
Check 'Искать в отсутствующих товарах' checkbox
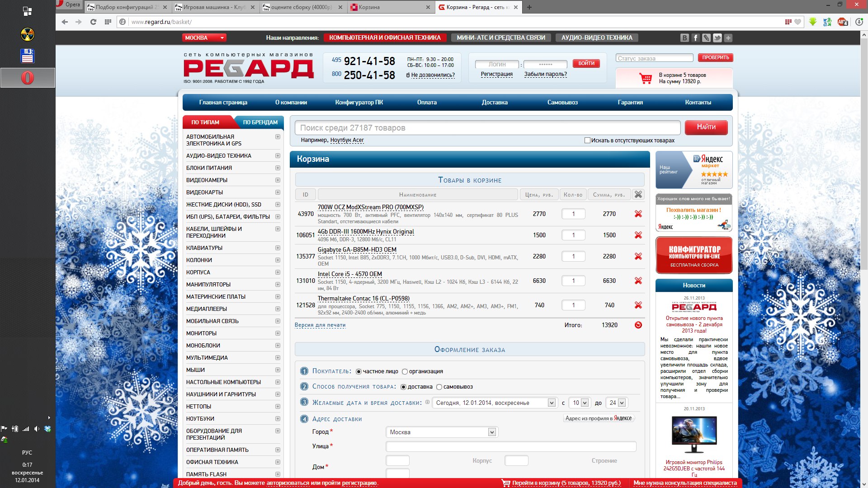(587, 141)
